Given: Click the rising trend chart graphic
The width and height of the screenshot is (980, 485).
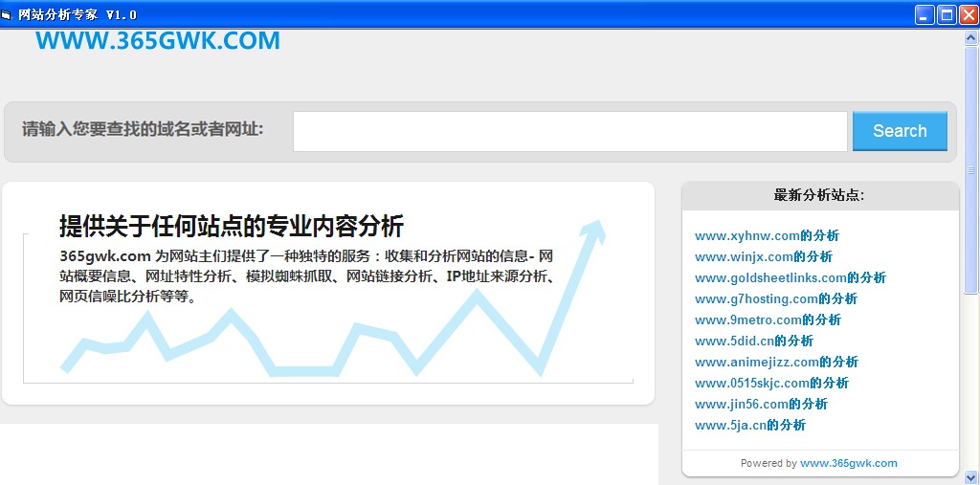Looking at the screenshot, I should pyautogui.click(x=333, y=298).
